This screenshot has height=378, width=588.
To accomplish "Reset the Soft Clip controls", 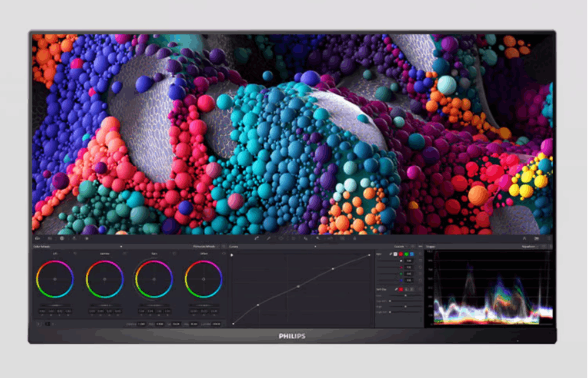I will [420, 289].
